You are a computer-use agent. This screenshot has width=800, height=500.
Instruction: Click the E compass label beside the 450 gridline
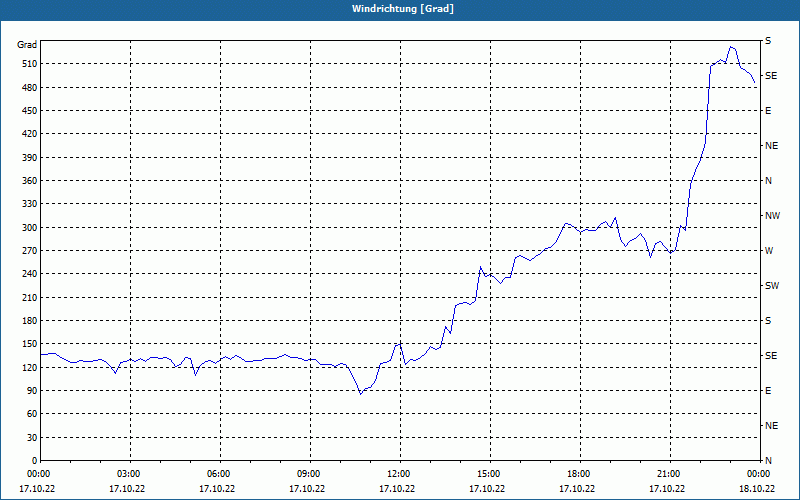(768, 111)
